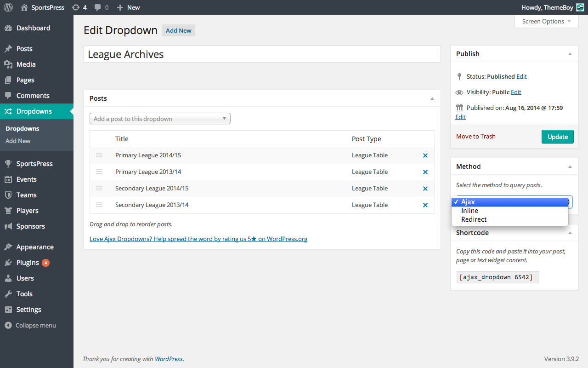Click the Plugins badge showing 4
Image resolution: width=588 pixels, height=368 pixels.
click(45, 263)
